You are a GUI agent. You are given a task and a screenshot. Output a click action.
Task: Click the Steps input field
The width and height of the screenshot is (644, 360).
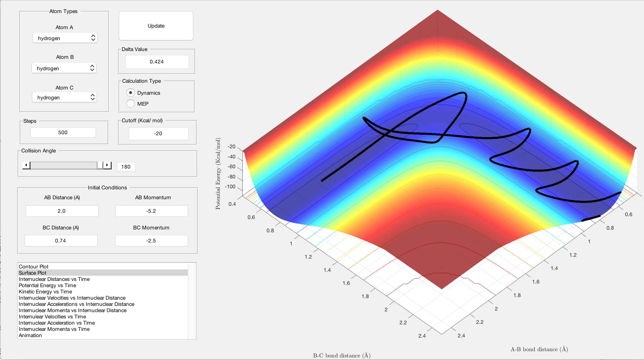point(63,132)
